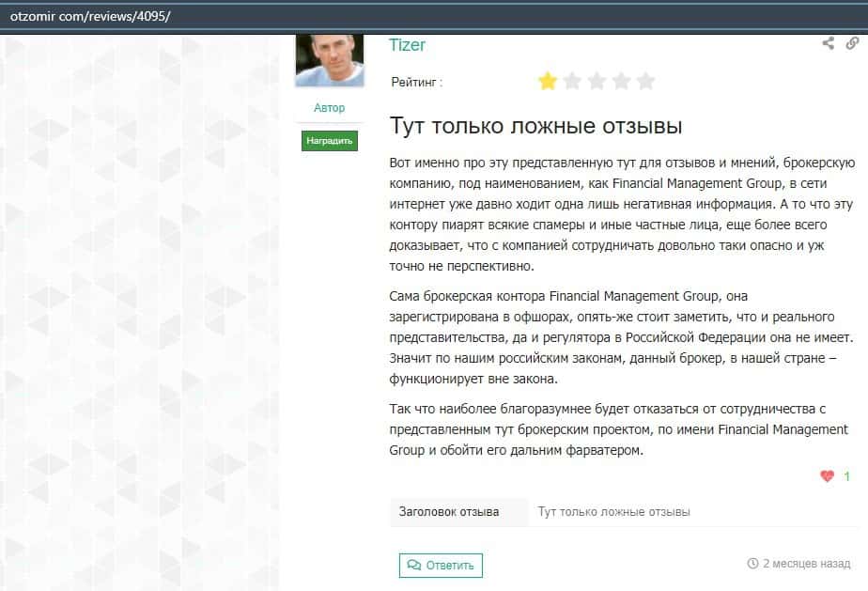Select the fifth rating star

pyautogui.click(x=646, y=82)
